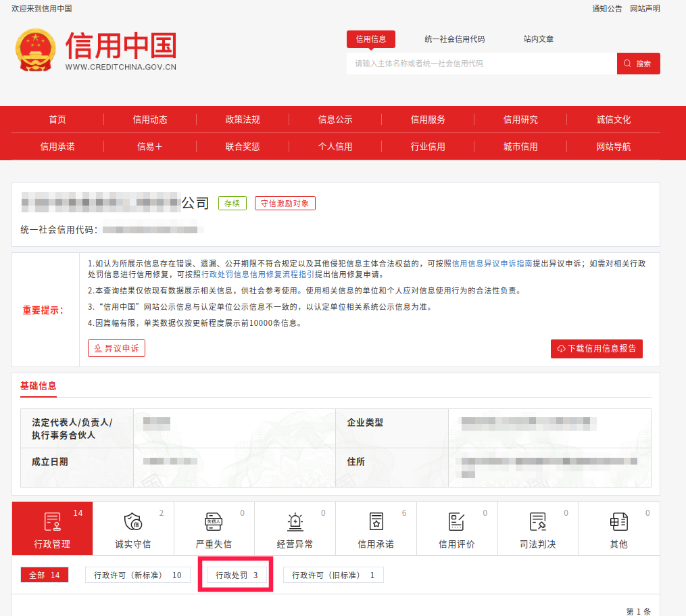Open the 信用评价 checklist icon
Image resolution: width=686 pixels, height=616 pixels.
(x=457, y=521)
